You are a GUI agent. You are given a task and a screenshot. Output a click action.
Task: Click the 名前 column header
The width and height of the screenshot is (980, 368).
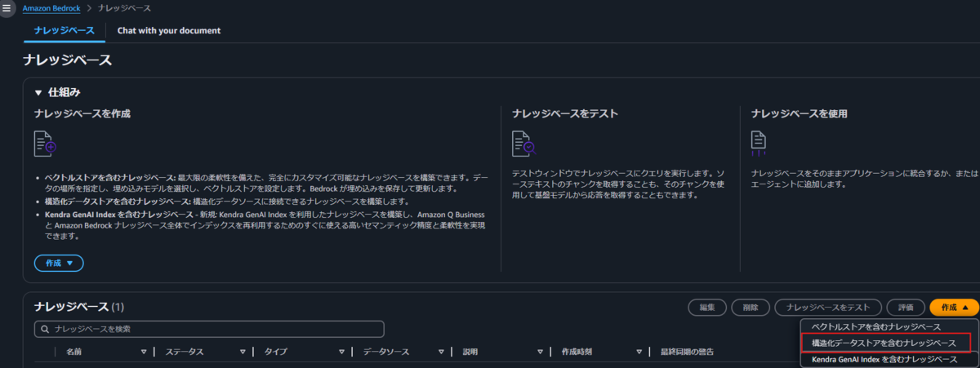point(74,352)
